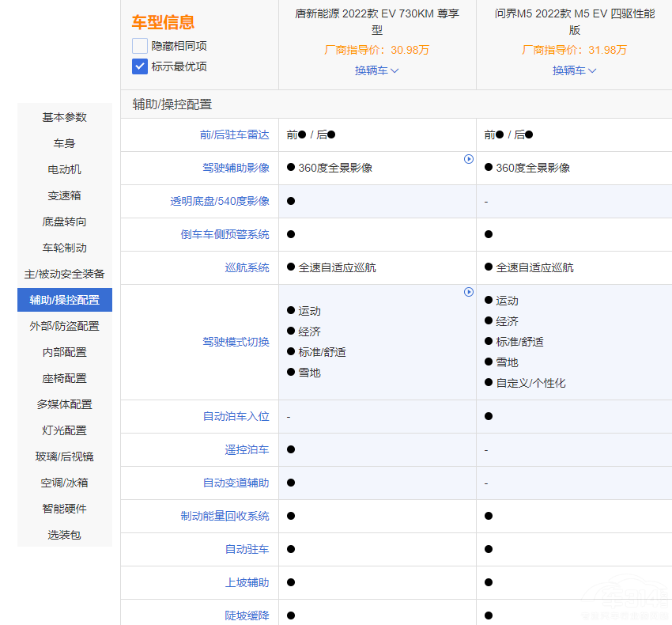
Task: Select 基本参数 in sidebar
Action: pyautogui.click(x=65, y=117)
